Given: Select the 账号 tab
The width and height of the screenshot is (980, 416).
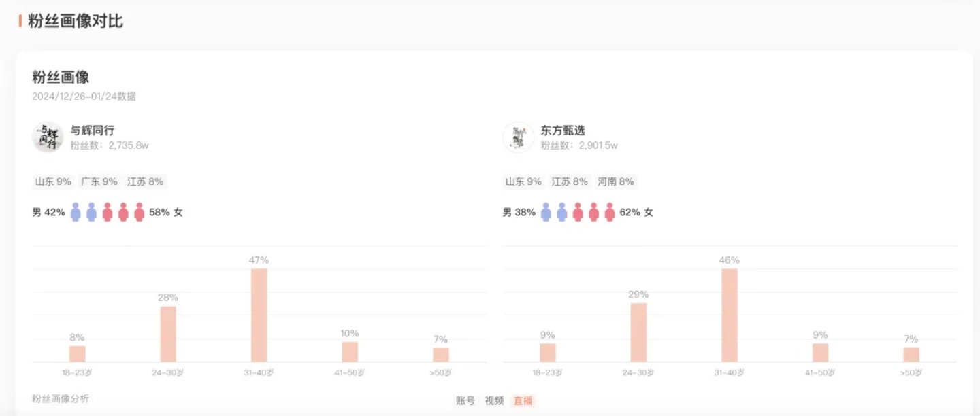Looking at the screenshot, I should [465, 400].
